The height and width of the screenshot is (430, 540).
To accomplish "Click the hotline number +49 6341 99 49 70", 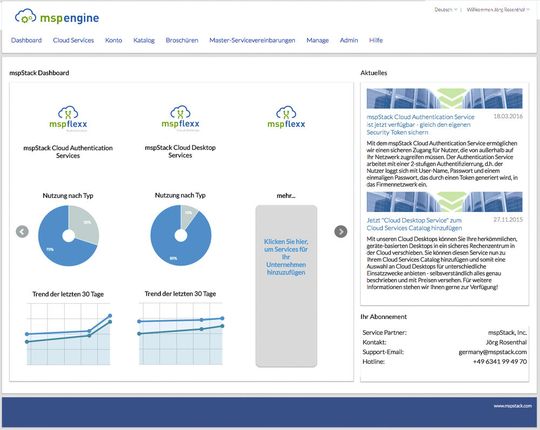I will coord(500,361).
